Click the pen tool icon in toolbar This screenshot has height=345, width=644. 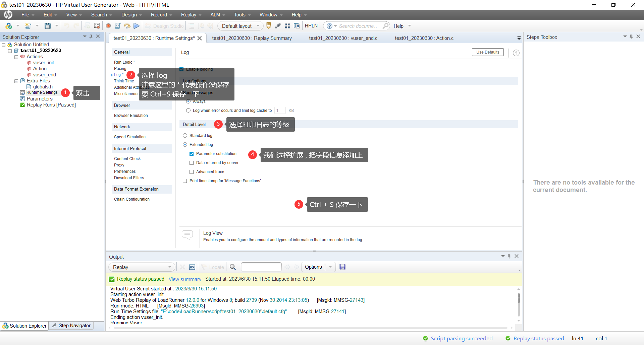(278, 26)
